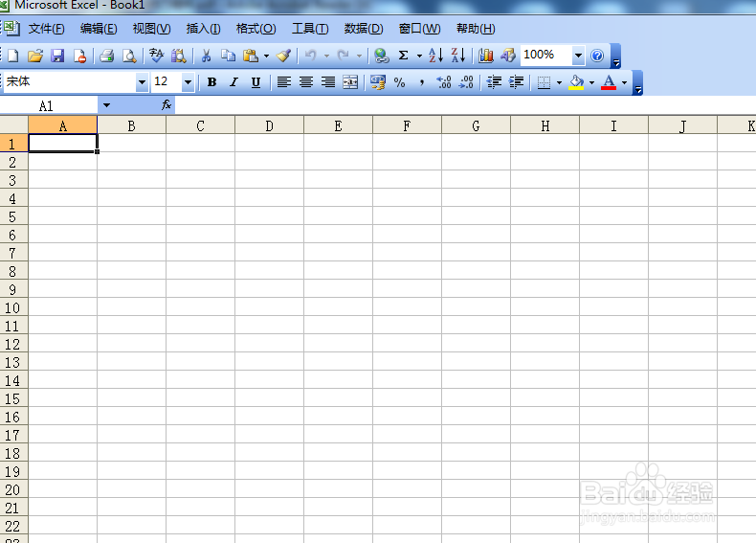This screenshot has height=543, width=756.
Task: Copy the selected cell
Action: click(x=228, y=56)
